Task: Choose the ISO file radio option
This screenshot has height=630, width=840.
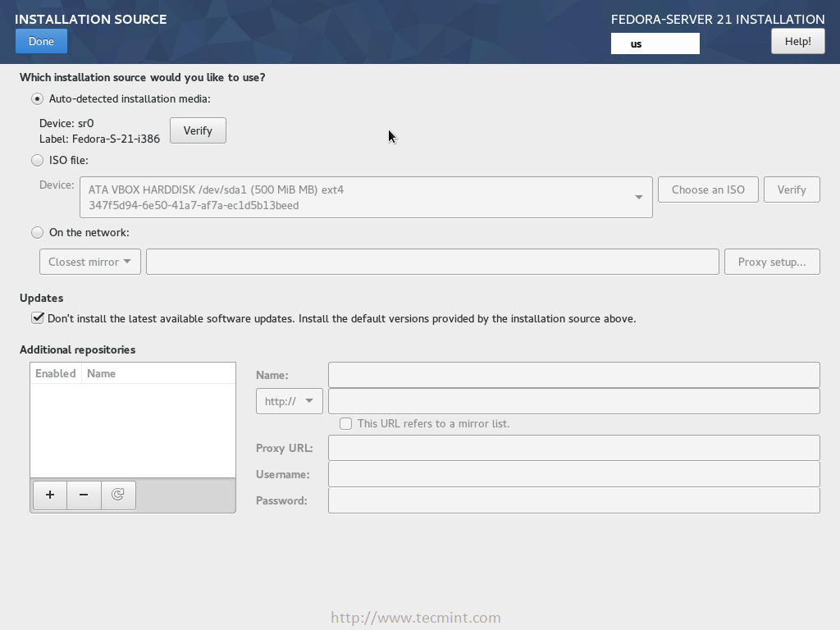Action: [x=37, y=160]
